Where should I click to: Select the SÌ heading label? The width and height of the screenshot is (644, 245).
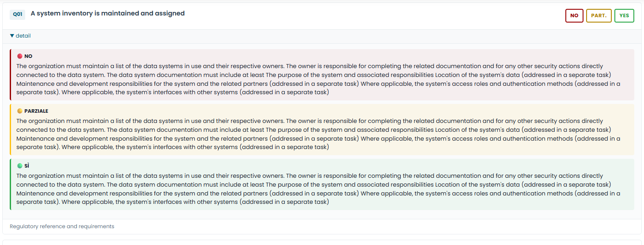(27, 166)
